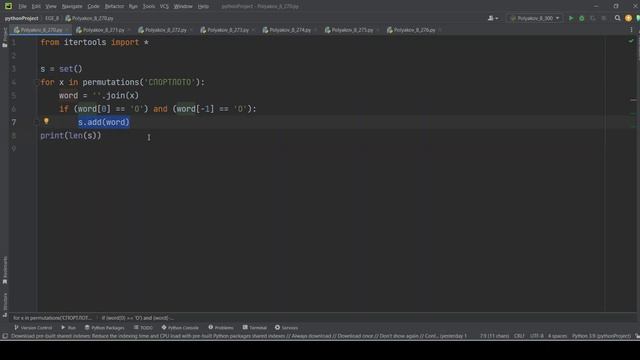Open the Services tool window

[287, 327]
